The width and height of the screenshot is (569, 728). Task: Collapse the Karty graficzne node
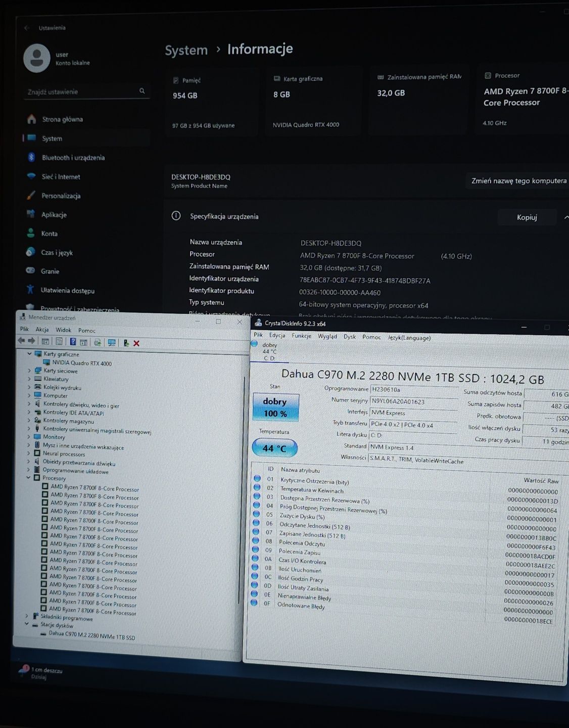pyautogui.click(x=29, y=354)
